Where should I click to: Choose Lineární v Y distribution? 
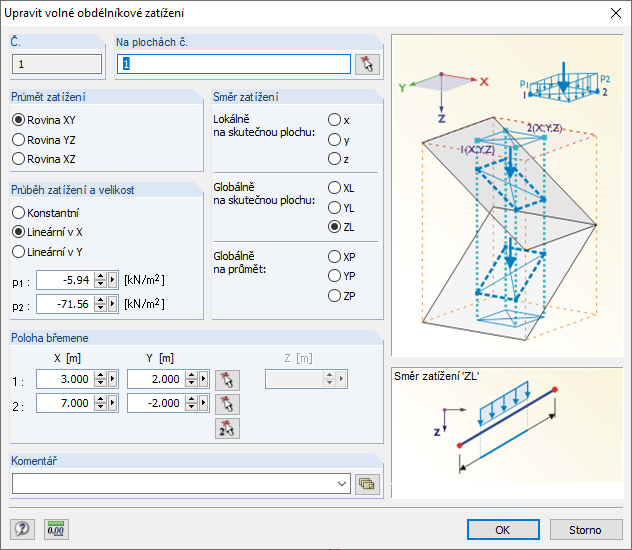pyautogui.click(x=47, y=252)
